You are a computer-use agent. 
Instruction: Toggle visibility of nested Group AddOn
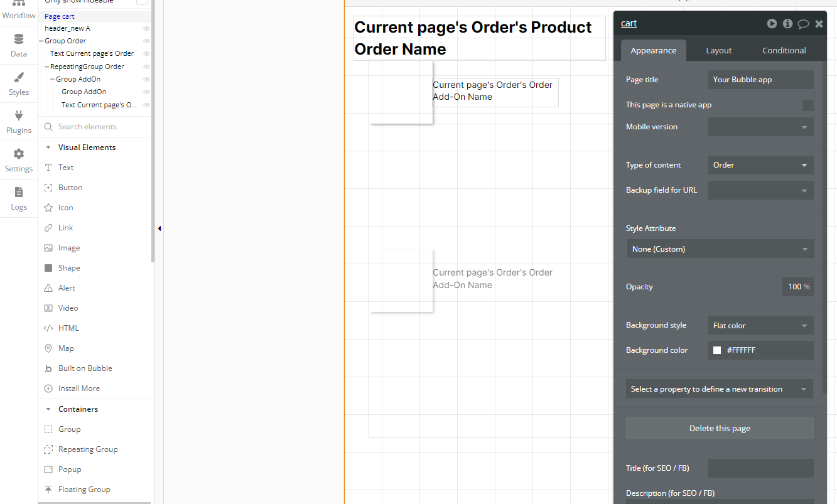click(146, 92)
